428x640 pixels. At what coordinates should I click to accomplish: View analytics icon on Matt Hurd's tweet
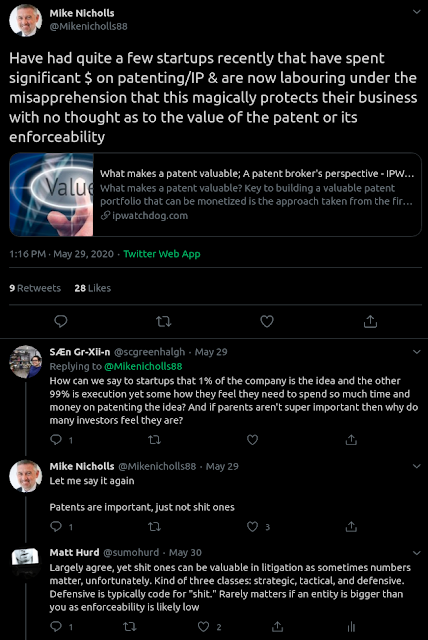351,627
